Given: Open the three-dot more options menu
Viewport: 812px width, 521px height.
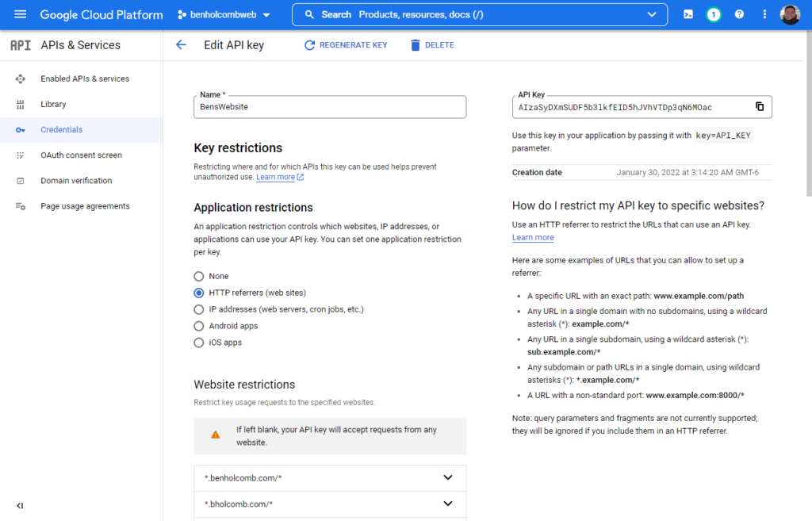Looking at the screenshot, I should click(x=764, y=14).
